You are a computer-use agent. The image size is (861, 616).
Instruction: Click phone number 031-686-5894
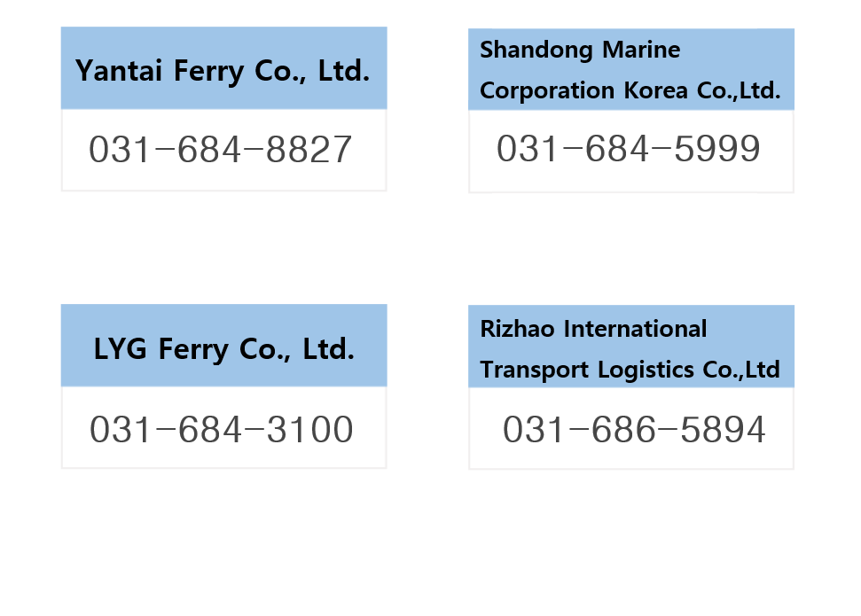pyautogui.click(x=634, y=430)
